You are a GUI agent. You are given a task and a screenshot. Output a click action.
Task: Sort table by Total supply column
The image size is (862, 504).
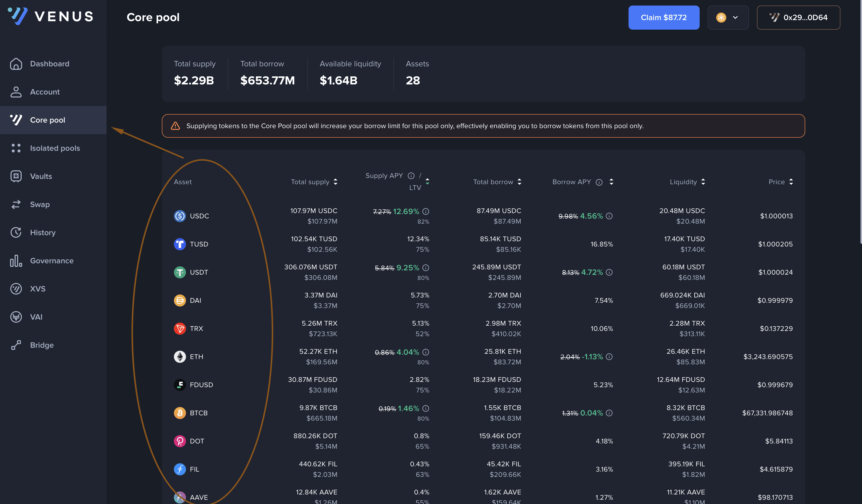pos(336,182)
